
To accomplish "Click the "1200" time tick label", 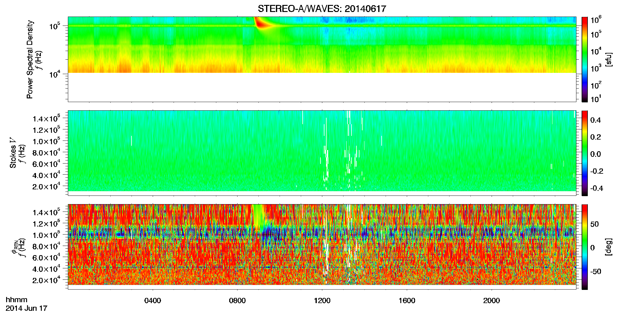I will click(322, 301).
